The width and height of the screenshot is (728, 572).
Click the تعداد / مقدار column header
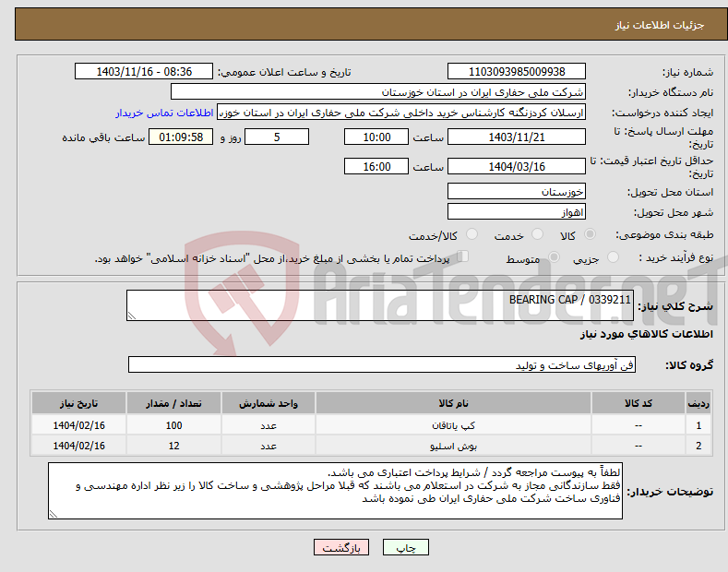(x=173, y=403)
